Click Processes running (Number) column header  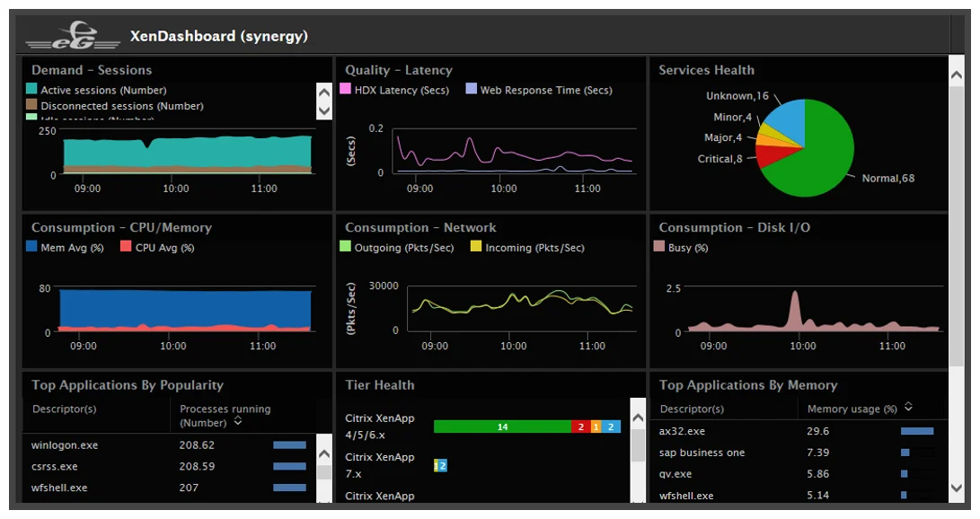pyautogui.click(x=225, y=416)
